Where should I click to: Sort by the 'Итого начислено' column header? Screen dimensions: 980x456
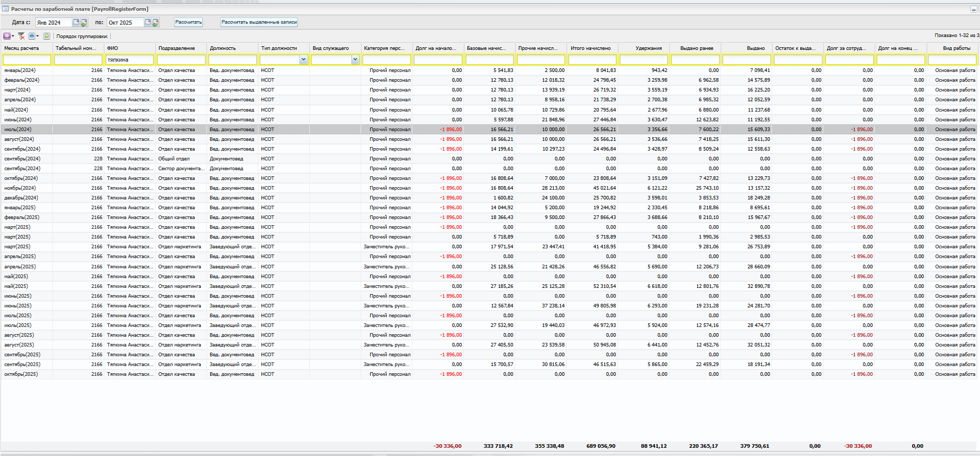592,48
